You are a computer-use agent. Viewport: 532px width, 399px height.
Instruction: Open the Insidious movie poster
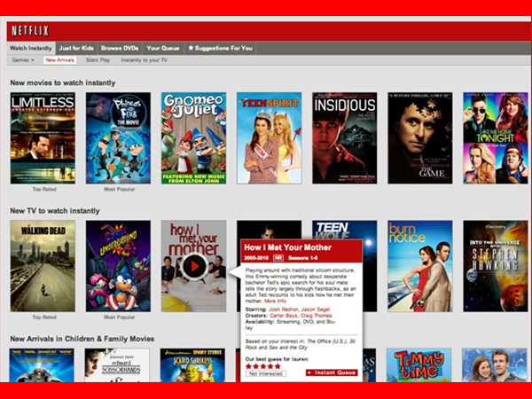(344, 137)
